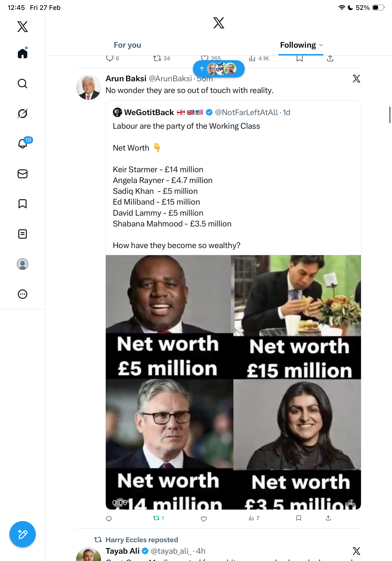Viewport: 392px width, 561px height.
Task: Open Profile icon in sidebar
Action: (x=23, y=264)
